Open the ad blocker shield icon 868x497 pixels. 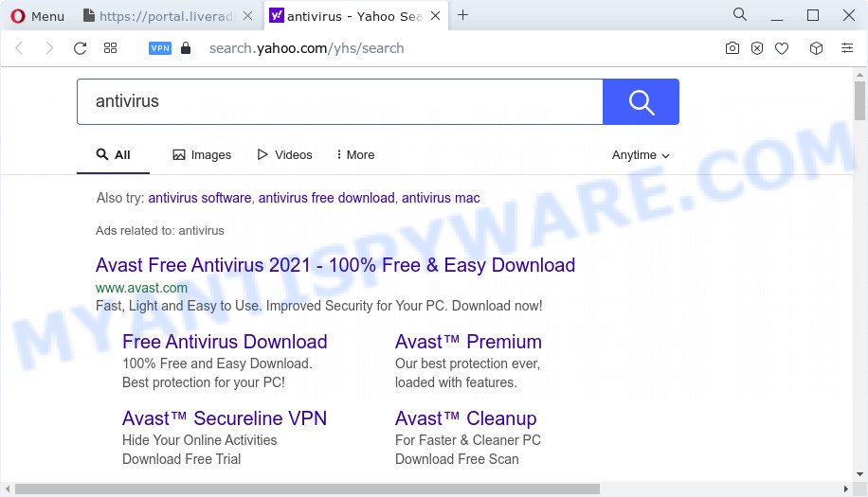pos(757,48)
